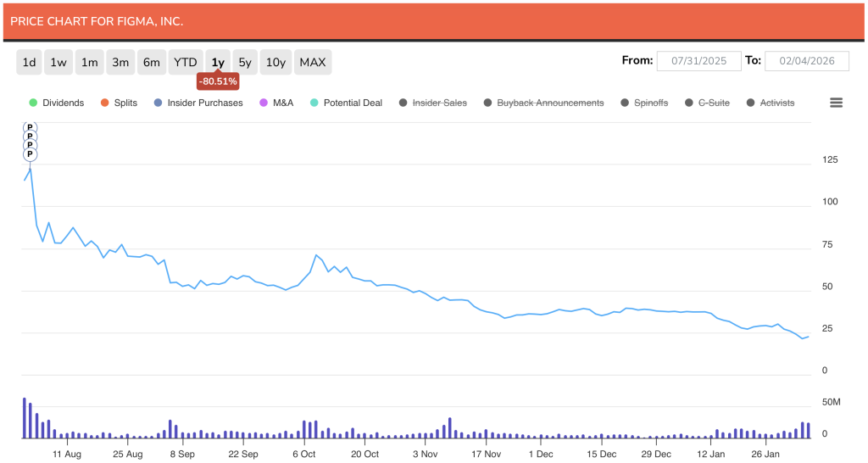Enable Activists legend series
Screen dimensions: 868x463
click(771, 103)
